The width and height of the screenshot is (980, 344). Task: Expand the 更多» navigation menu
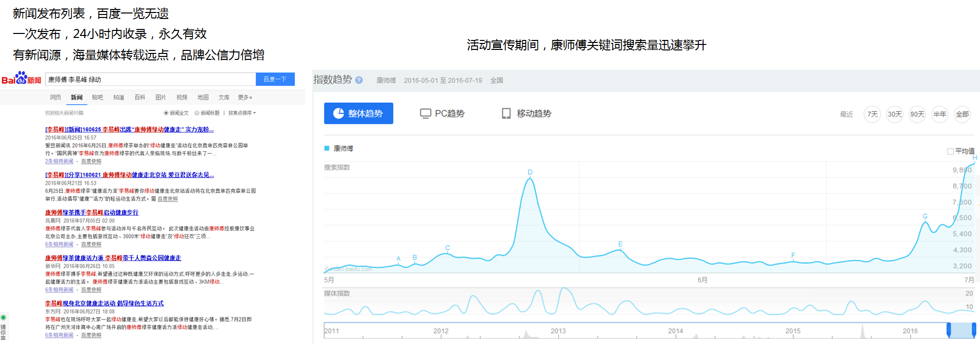pyautogui.click(x=245, y=97)
